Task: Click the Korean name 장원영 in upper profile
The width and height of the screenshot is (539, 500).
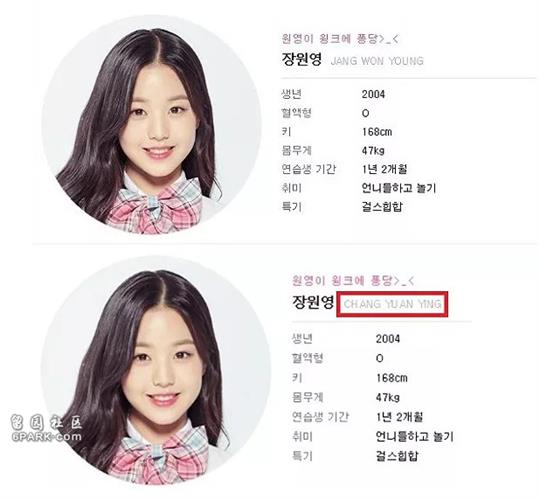Action: click(302, 59)
